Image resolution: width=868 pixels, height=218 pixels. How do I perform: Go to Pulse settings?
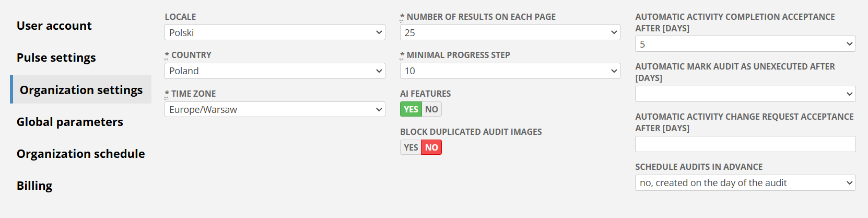coord(56,58)
